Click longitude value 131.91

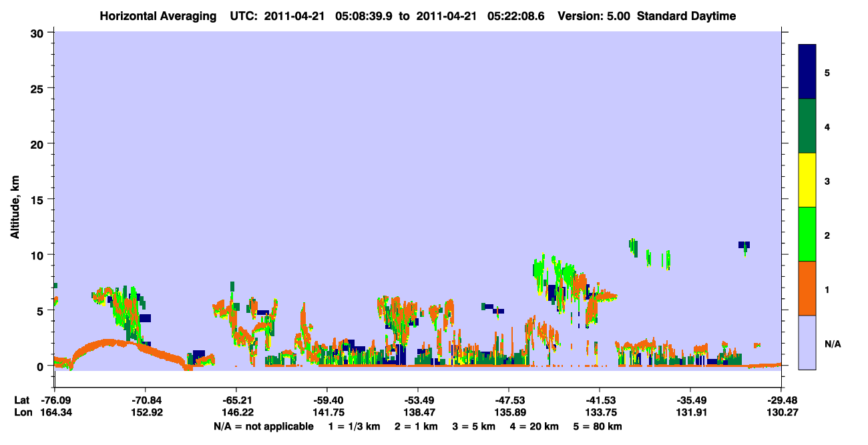tap(690, 412)
